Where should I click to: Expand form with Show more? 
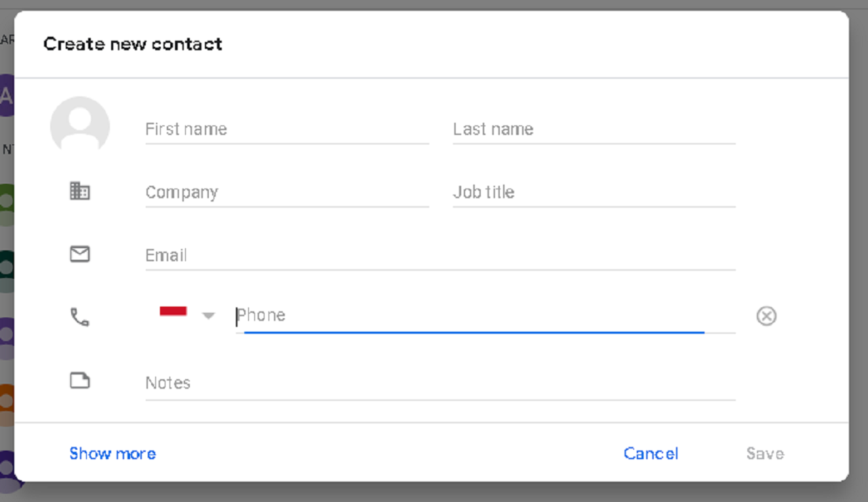pos(113,454)
